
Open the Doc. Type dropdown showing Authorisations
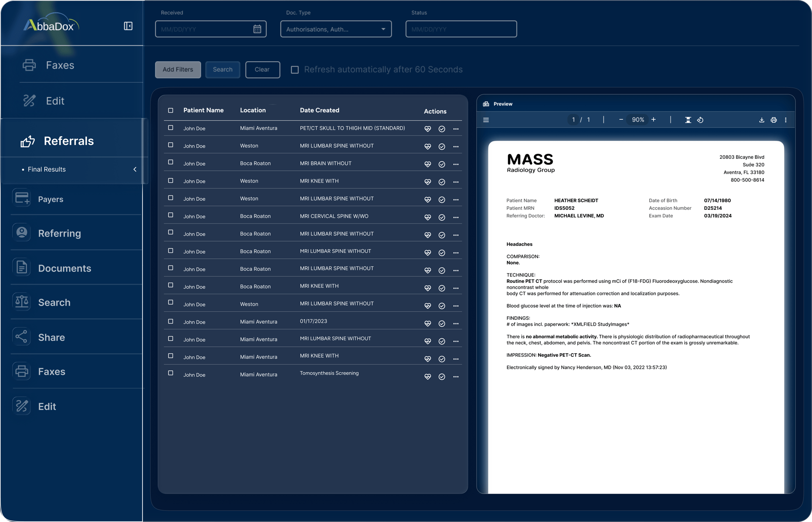pyautogui.click(x=335, y=29)
